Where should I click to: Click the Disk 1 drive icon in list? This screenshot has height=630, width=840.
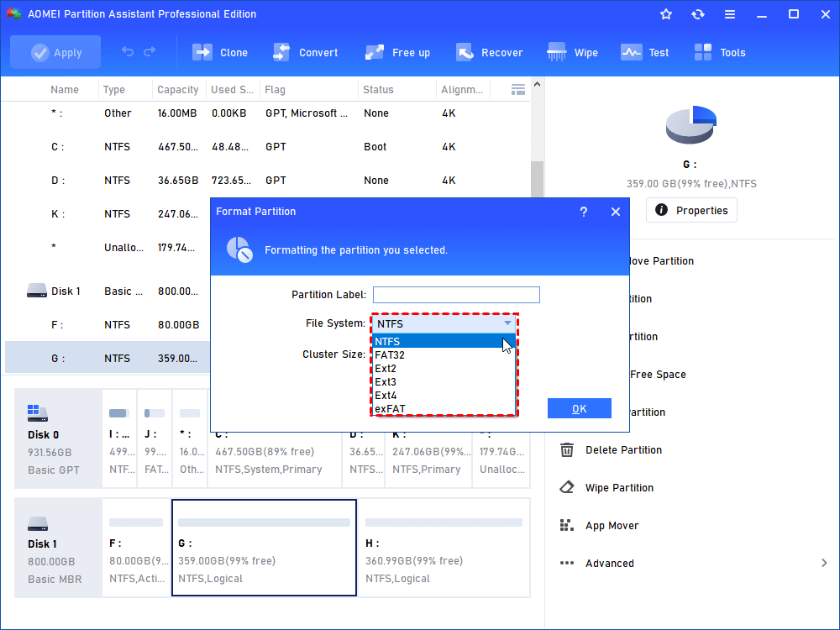pos(37,291)
